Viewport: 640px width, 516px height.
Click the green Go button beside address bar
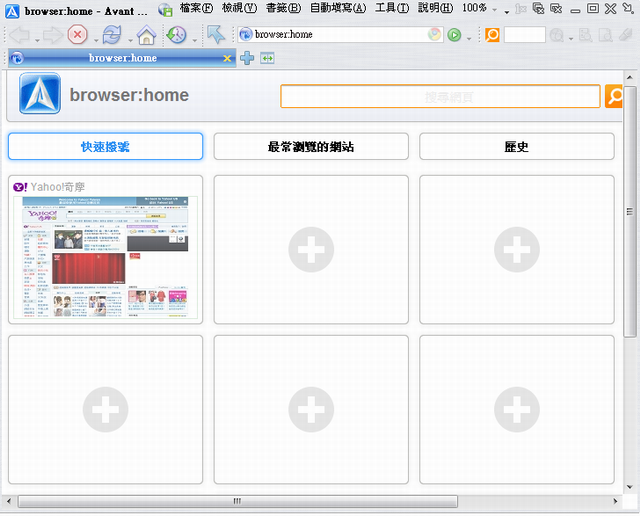pos(455,35)
